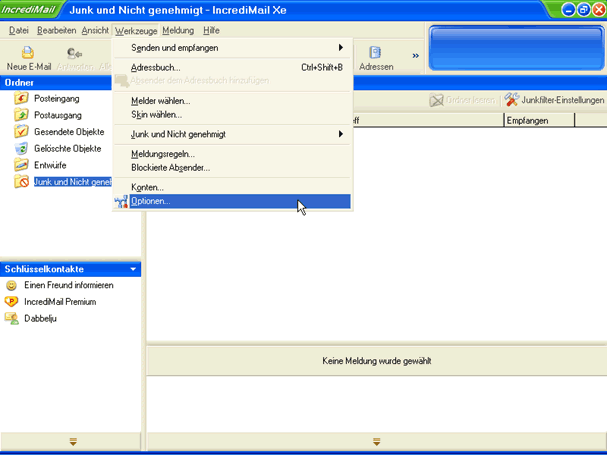Click the Antworten reply icon
This screenshot has height=456, width=608.
coord(74,52)
